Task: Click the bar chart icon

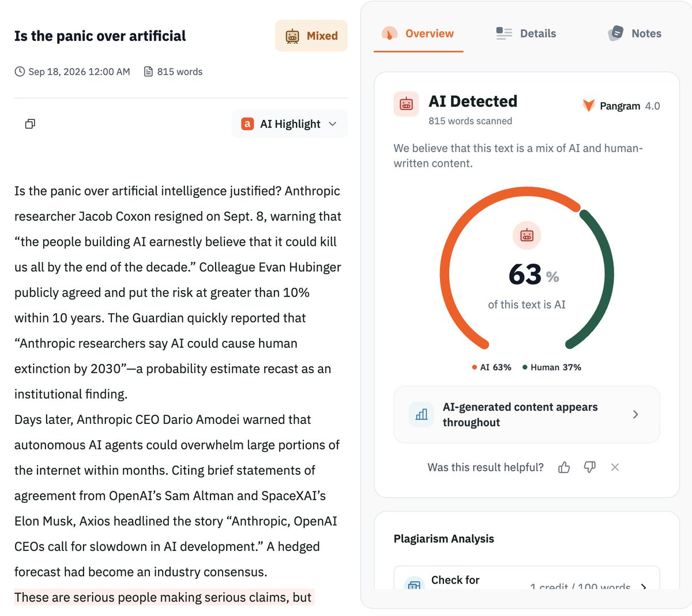Action: click(x=422, y=415)
